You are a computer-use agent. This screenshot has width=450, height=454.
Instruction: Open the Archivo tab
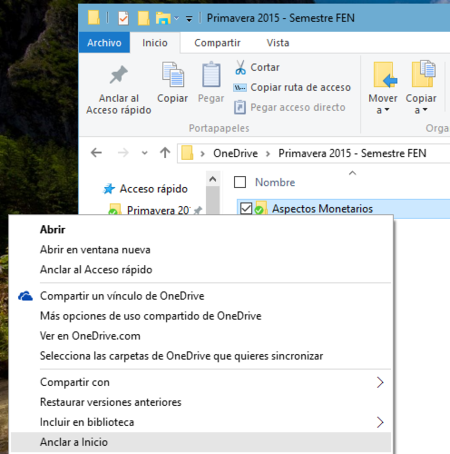(x=104, y=43)
